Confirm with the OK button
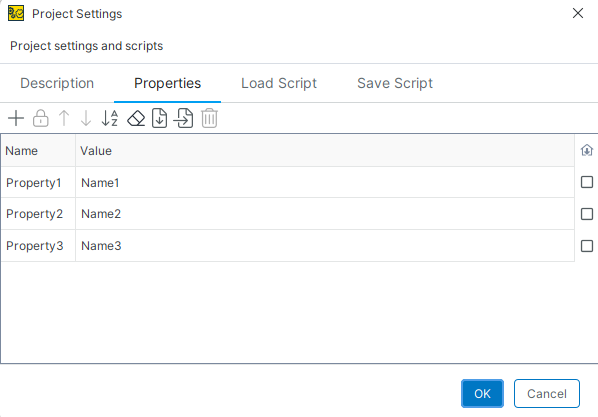Viewport: 598px width, 417px height. click(482, 393)
